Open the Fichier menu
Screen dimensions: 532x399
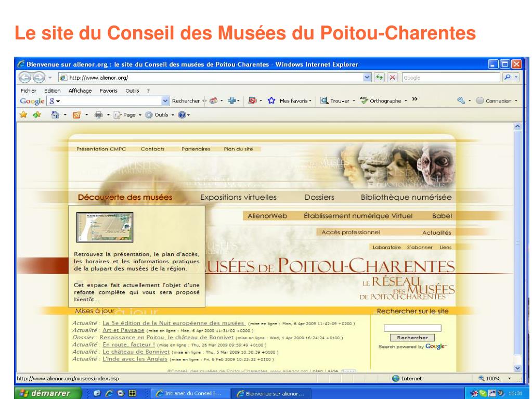pyautogui.click(x=29, y=91)
